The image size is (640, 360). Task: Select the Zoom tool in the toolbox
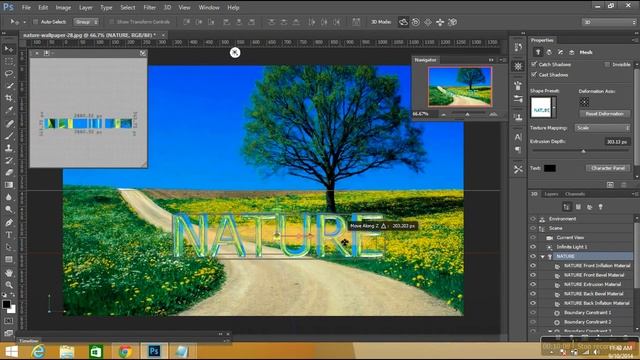[9, 285]
